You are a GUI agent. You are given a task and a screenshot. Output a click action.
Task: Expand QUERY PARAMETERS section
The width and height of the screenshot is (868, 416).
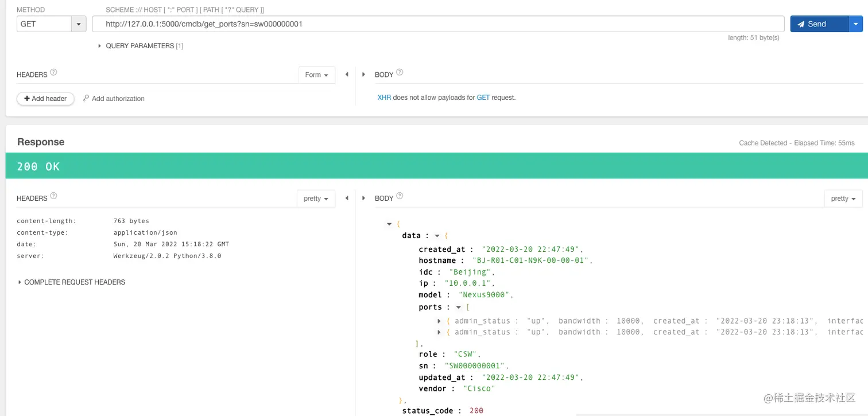(100, 46)
